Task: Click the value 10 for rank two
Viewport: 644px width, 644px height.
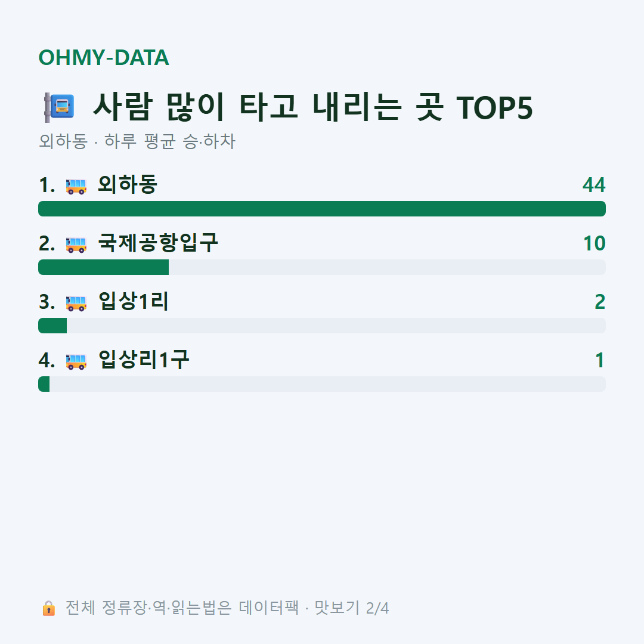Action: pos(595,243)
